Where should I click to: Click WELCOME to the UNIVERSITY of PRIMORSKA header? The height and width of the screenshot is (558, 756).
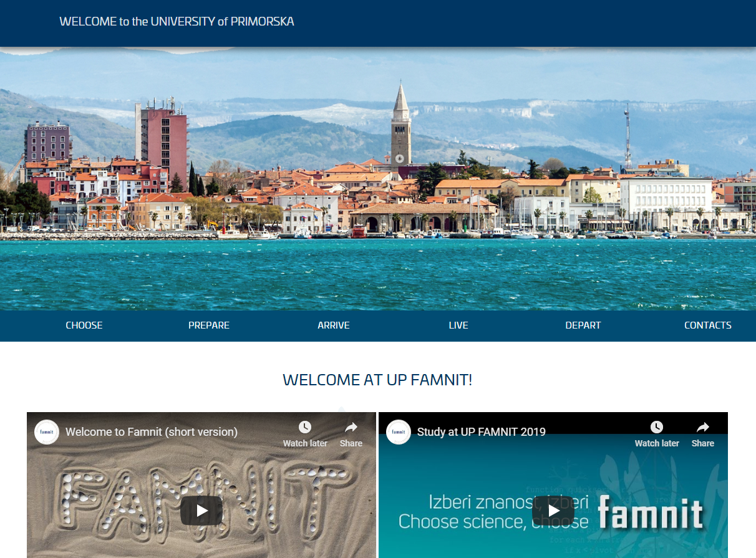click(177, 22)
